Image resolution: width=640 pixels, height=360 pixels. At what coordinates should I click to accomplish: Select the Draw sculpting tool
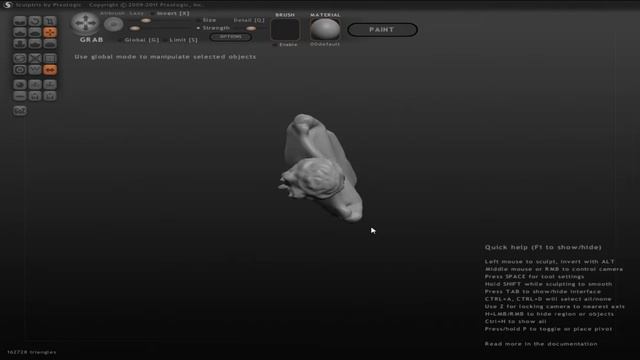pos(20,32)
